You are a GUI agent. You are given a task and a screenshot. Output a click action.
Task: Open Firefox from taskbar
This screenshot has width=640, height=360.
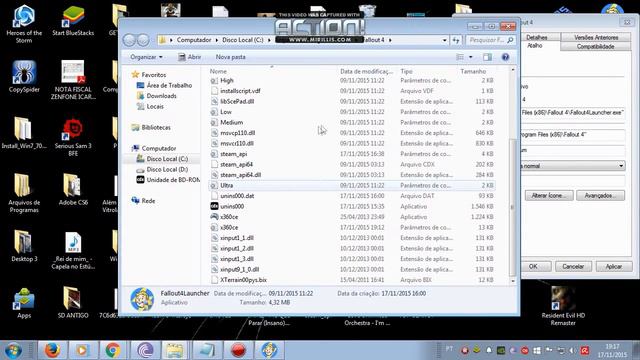click(x=52, y=350)
